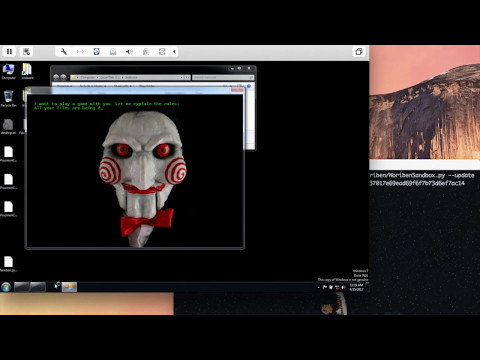Click the tray volume speaker icon
This screenshot has width=480, height=360.
click(x=343, y=287)
